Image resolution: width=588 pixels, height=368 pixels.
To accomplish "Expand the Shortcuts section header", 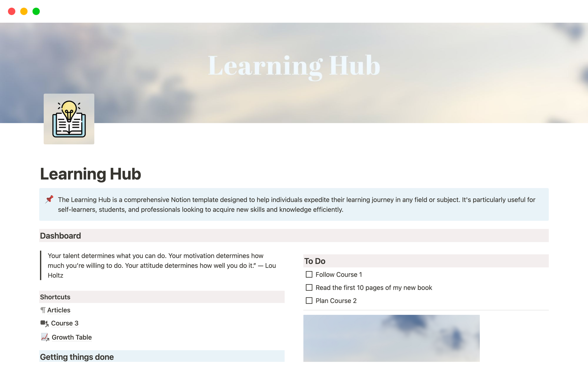I will pyautogui.click(x=55, y=296).
